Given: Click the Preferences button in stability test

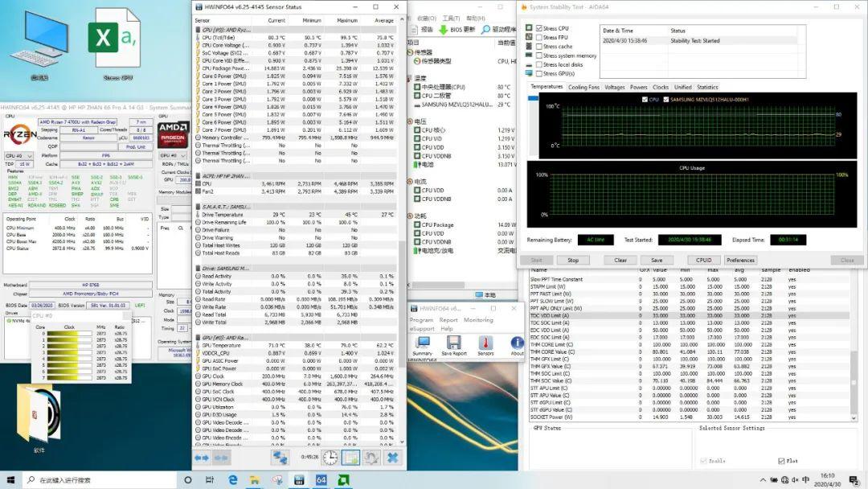Looking at the screenshot, I should click(x=740, y=260).
